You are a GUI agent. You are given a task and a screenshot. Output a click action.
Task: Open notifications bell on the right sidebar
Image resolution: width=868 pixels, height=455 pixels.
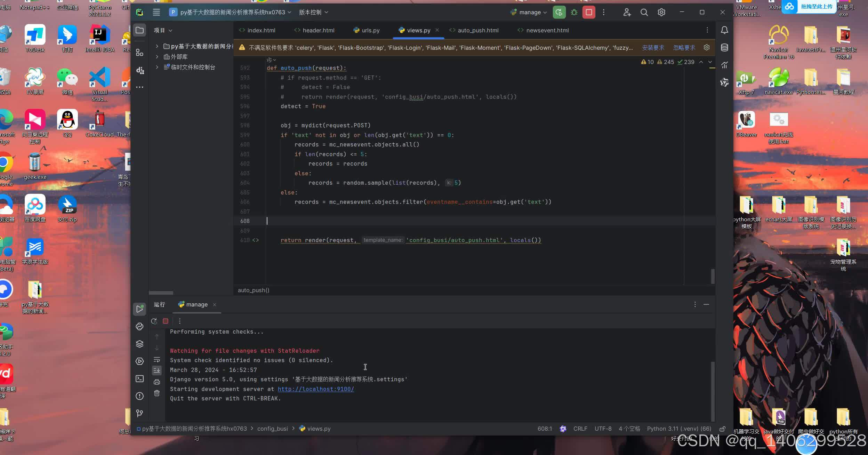(725, 30)
